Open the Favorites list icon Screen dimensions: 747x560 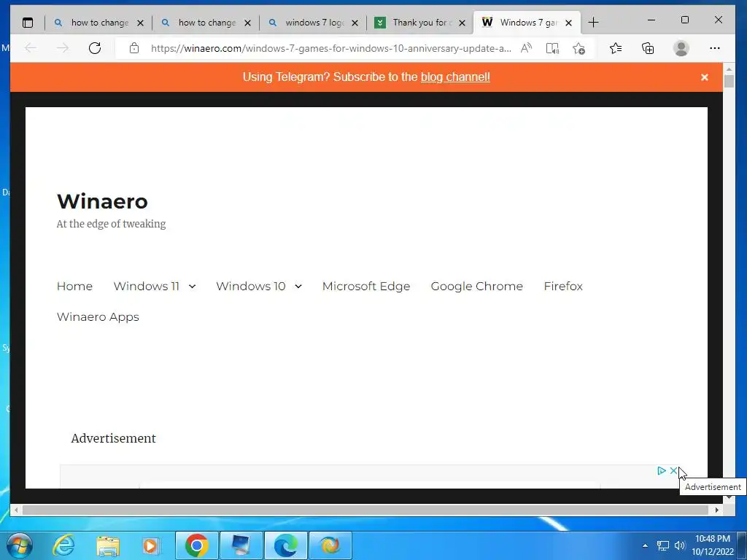tap(616, 48)
